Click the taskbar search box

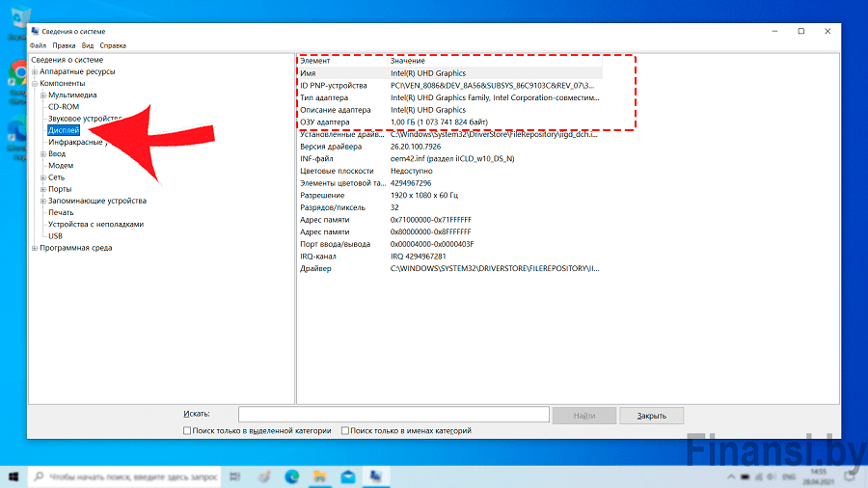coord(124,476)
